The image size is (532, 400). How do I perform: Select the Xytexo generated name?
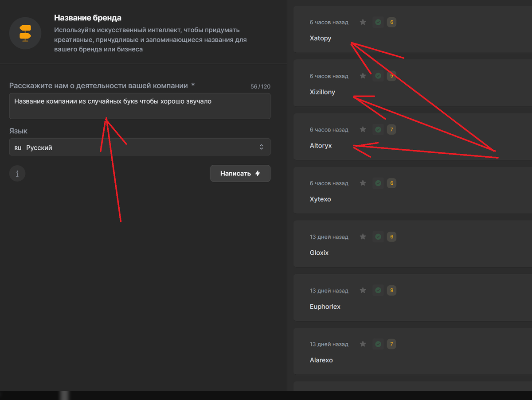pyautogui.click(x=320, y=199)
